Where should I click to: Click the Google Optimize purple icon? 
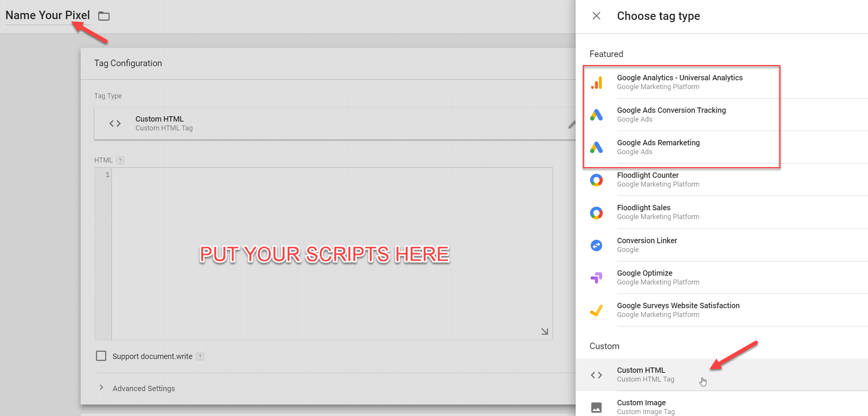tap(597, 278)
